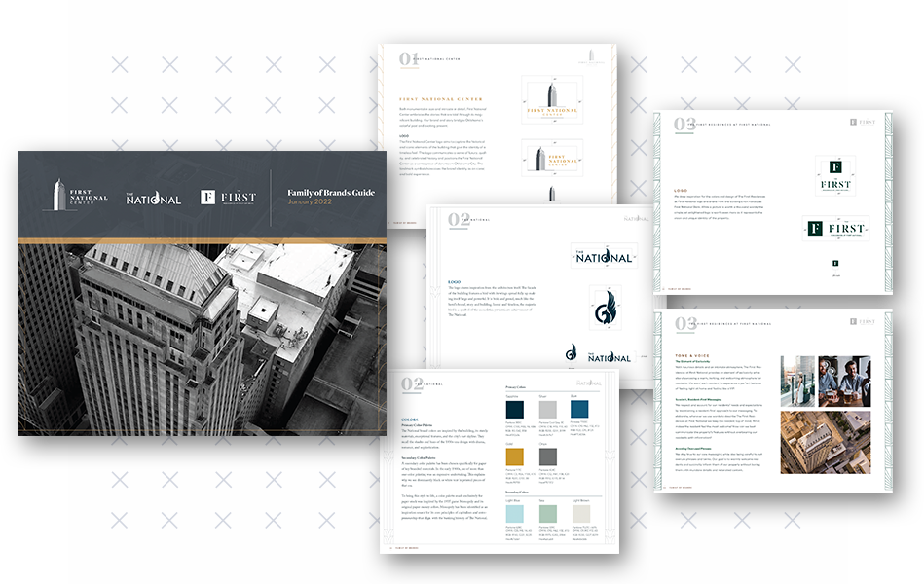924x584 pixels.
Task: Click the small tower logo in page 01 corner
Action: point(590,57)
